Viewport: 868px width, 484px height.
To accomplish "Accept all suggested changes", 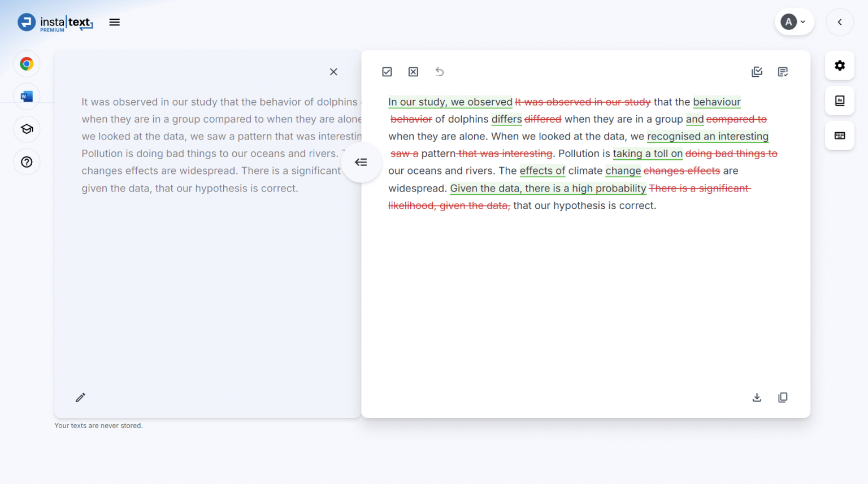I will click(x=387, y=72).
